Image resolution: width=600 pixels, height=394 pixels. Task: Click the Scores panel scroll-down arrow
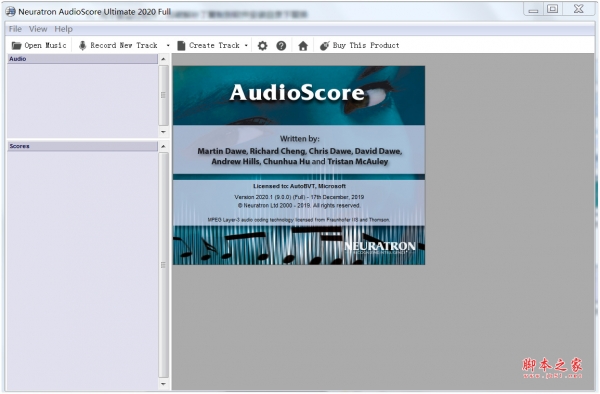pyautogui.click(x=163, y=384)
